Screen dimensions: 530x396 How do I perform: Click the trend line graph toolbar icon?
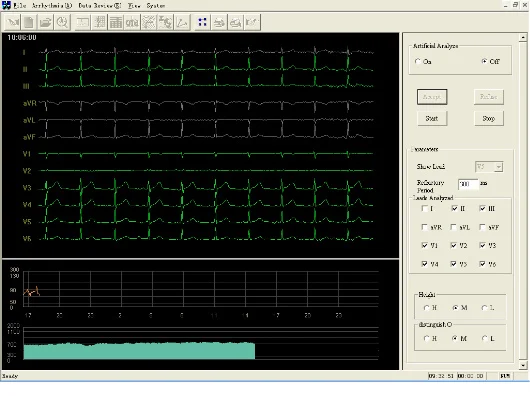(x=182, y=22)
